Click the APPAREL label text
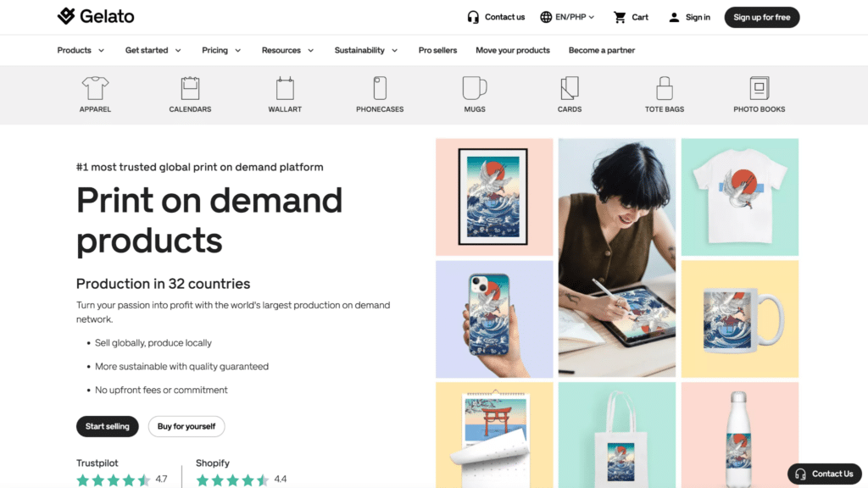Screen dimensions: 868x488 pos(95,109)
